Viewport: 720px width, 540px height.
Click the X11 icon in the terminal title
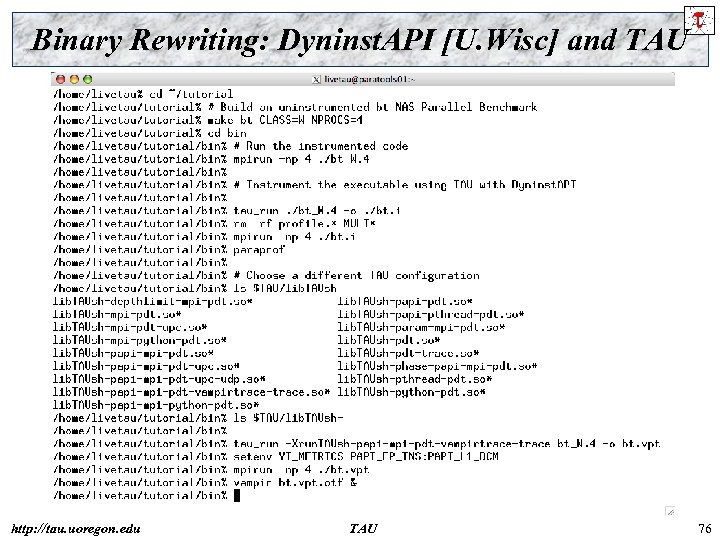pyautogui.click(x=316, y=80)
